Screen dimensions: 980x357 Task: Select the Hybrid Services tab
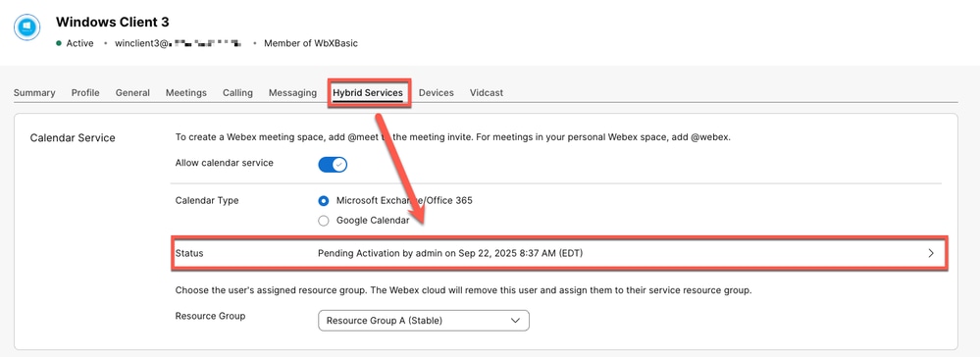368,92
